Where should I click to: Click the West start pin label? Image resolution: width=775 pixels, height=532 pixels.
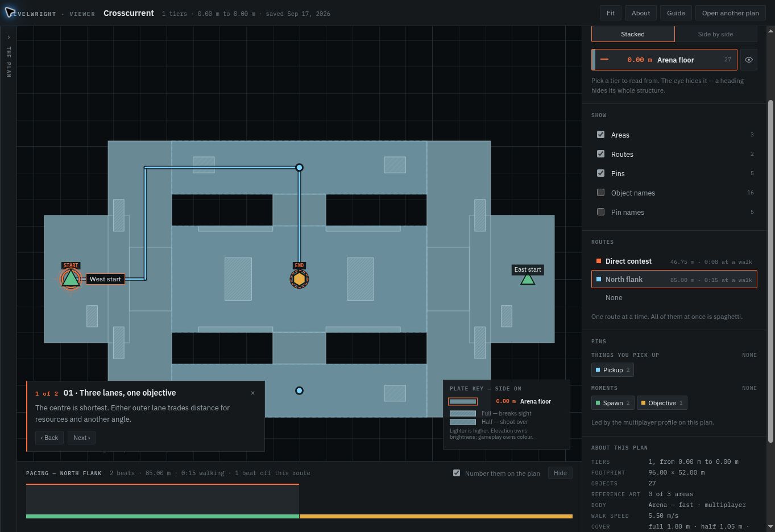coord(105,279)
